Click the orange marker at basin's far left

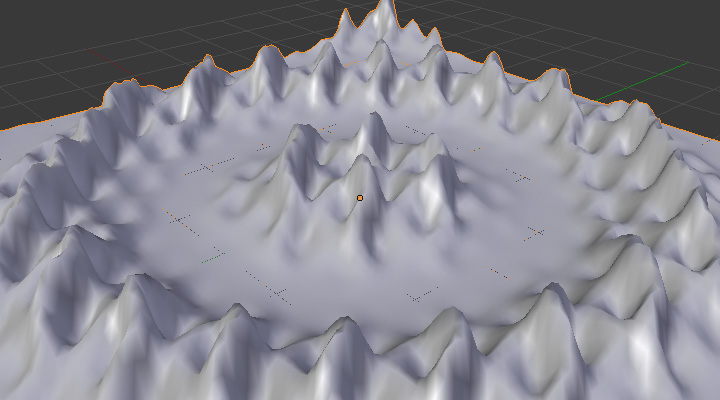click(x=168, y=212)
